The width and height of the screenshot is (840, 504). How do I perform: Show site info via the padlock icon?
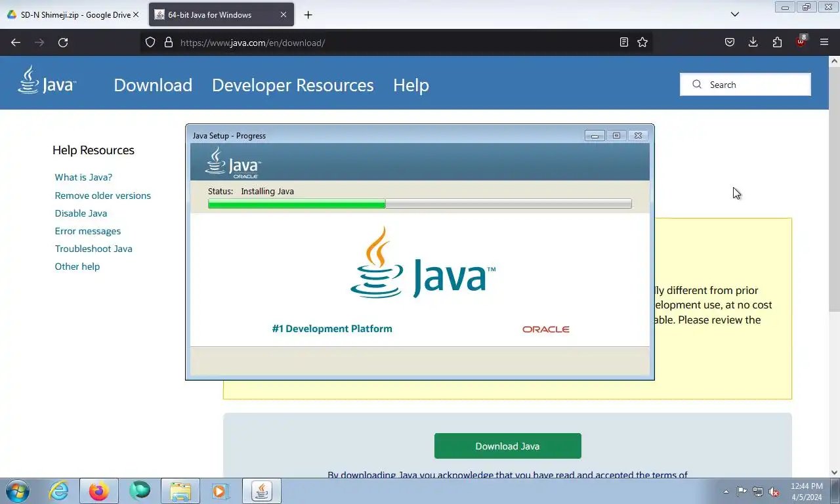(x=168, y=42)
